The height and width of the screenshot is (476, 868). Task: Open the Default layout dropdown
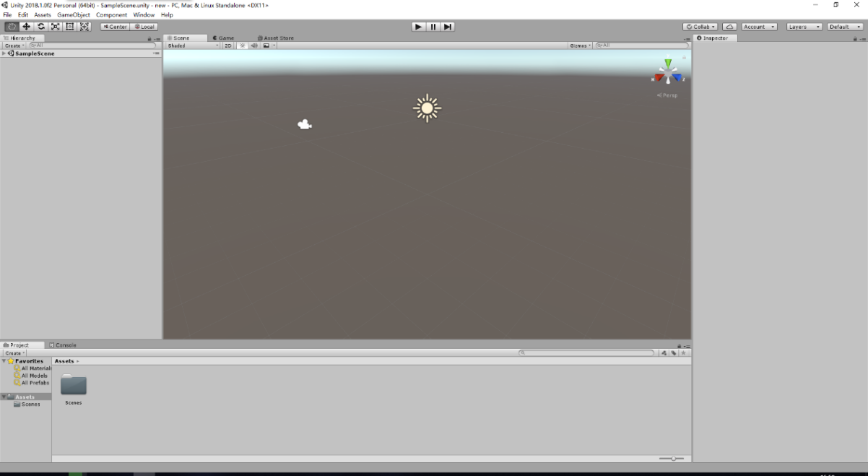[x=845, y=27]
